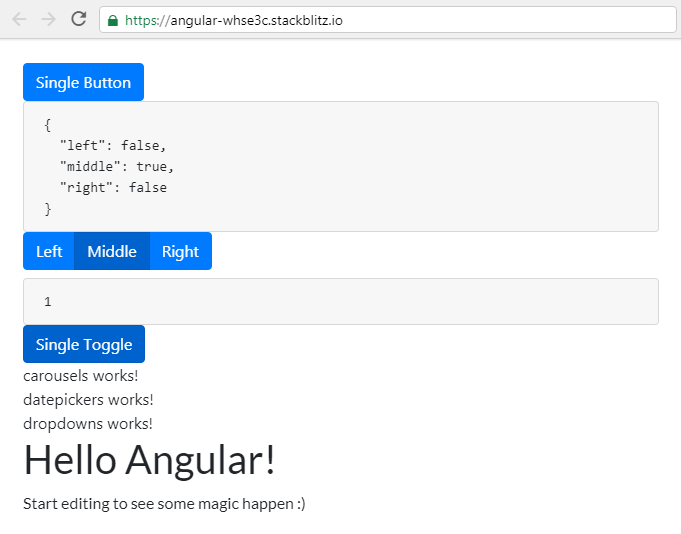Reload the page with the refresh icon
The width and height of the screenshot is (681, 534).
pos(79,19)
